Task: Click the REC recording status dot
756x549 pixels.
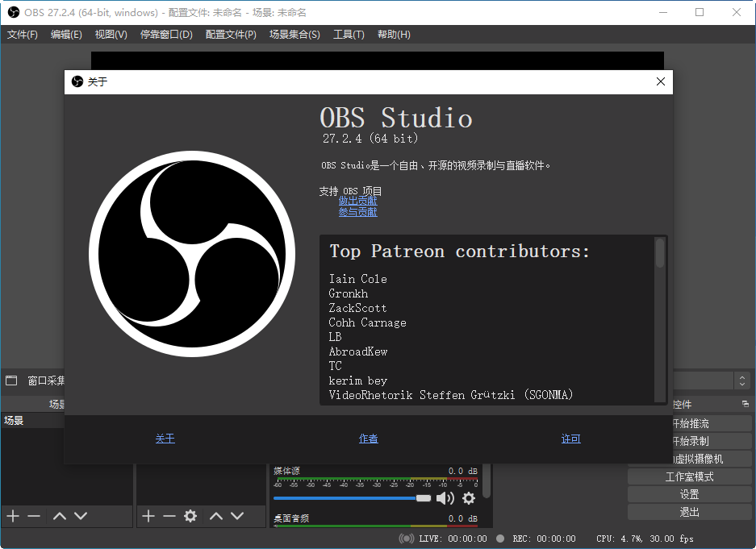Action: [500, 539]
